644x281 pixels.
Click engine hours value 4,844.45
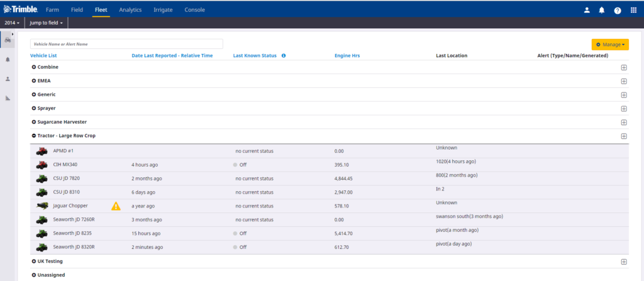click(344, 179)
